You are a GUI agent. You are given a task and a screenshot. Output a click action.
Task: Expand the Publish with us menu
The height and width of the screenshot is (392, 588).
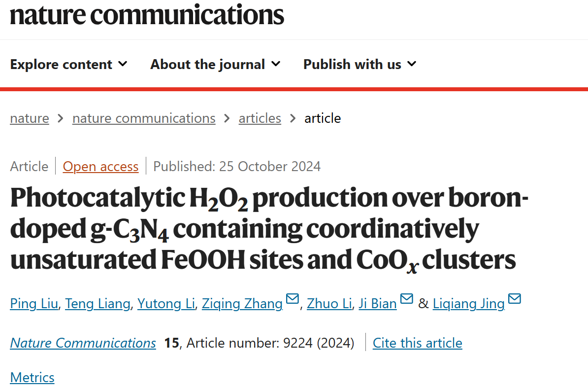359,64
